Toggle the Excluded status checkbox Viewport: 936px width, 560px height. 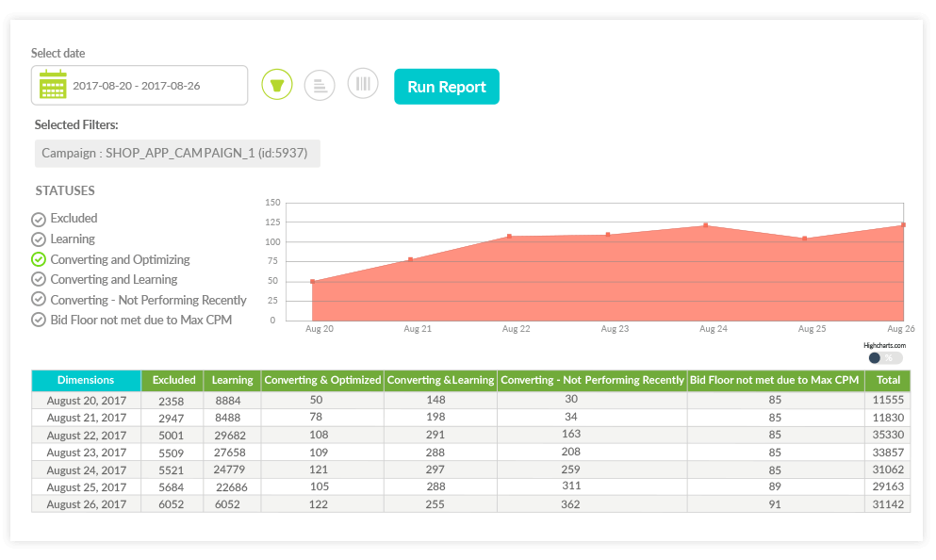point(39,219)
